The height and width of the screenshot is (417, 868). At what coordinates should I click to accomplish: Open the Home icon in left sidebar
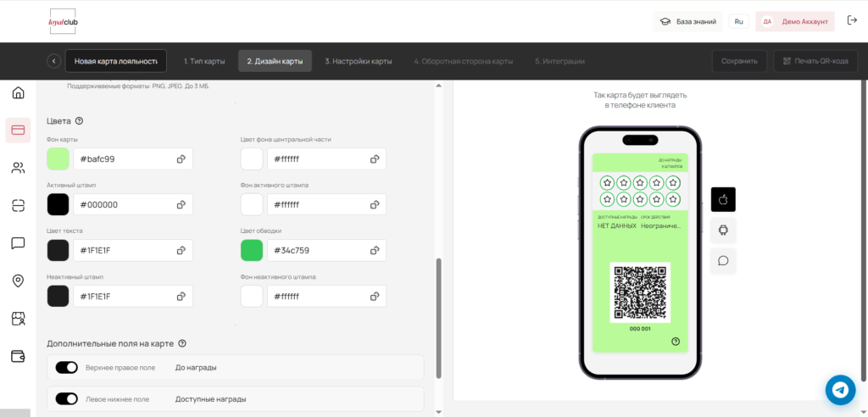click(18, 92)
